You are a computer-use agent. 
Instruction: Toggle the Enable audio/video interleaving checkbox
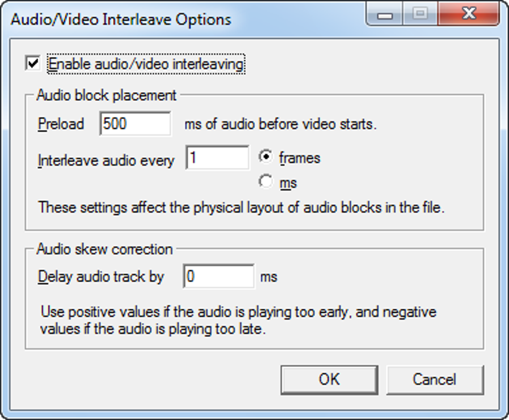pos(33,64)
